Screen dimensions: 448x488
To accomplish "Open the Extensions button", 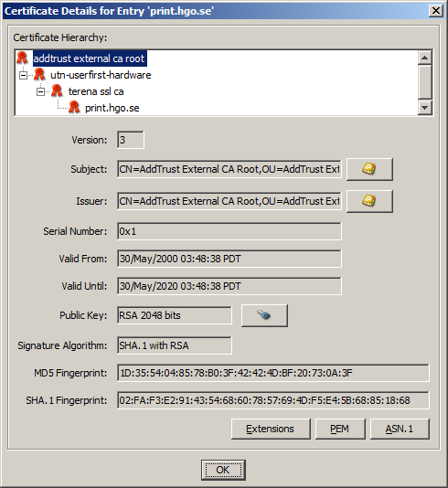I will pos(271,429).
